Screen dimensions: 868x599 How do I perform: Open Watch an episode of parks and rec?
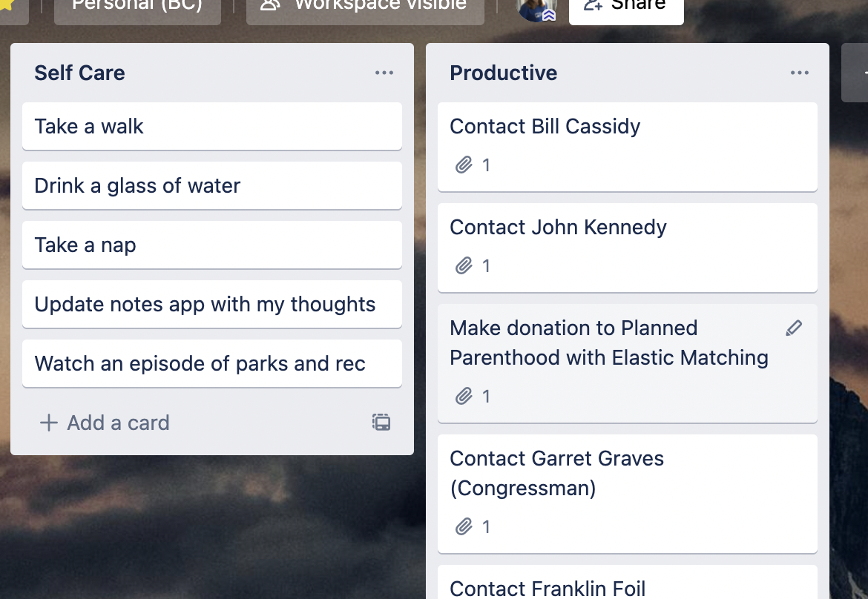212,363
